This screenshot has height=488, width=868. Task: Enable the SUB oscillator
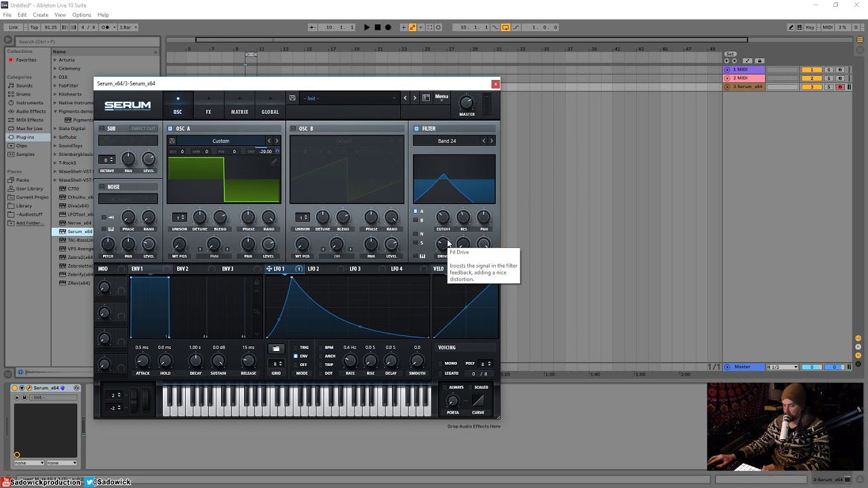[x=102, y=129]
